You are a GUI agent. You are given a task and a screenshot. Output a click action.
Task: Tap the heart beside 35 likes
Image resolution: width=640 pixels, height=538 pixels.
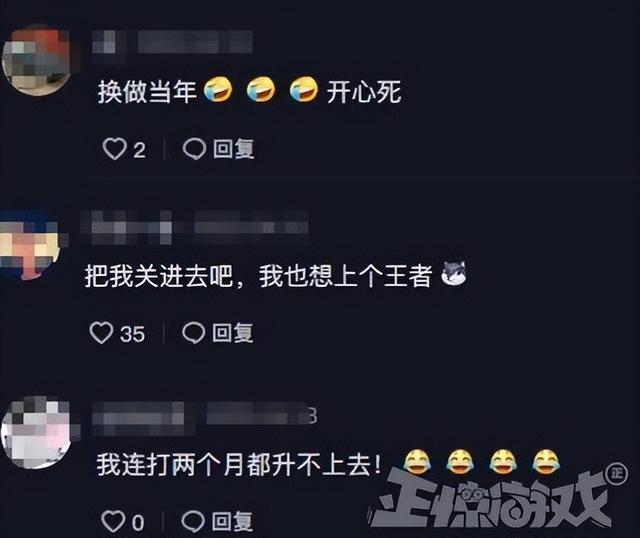(x=101, y=333)
